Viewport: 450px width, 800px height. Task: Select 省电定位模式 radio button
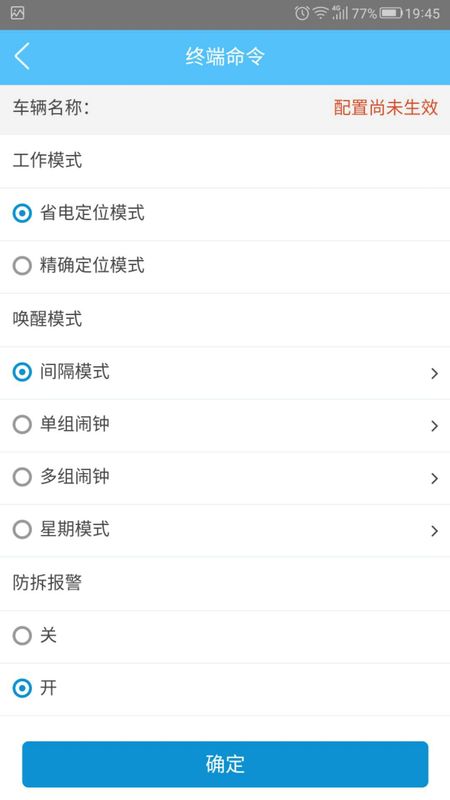22,213
